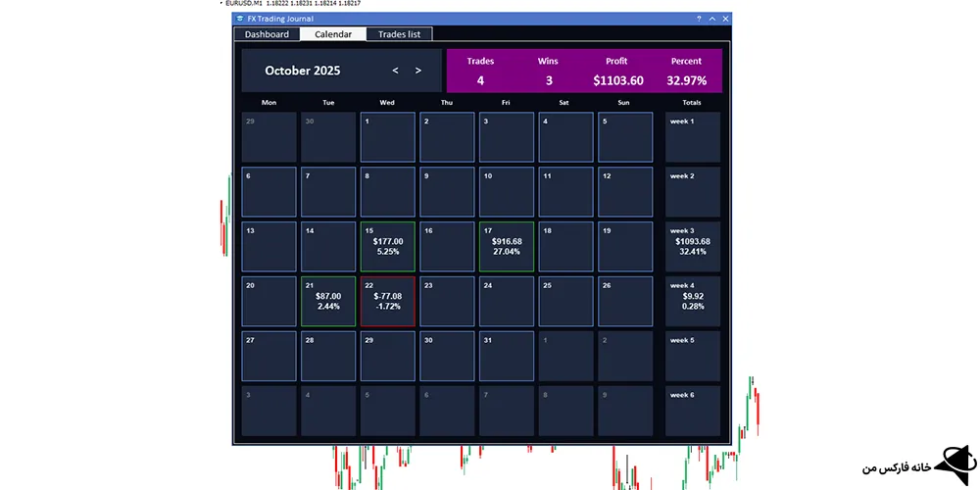The width and height of the screenshot is (980, 490).
Task: Select October 15 cell showing $177.00
Action: (x=387, y=246)
